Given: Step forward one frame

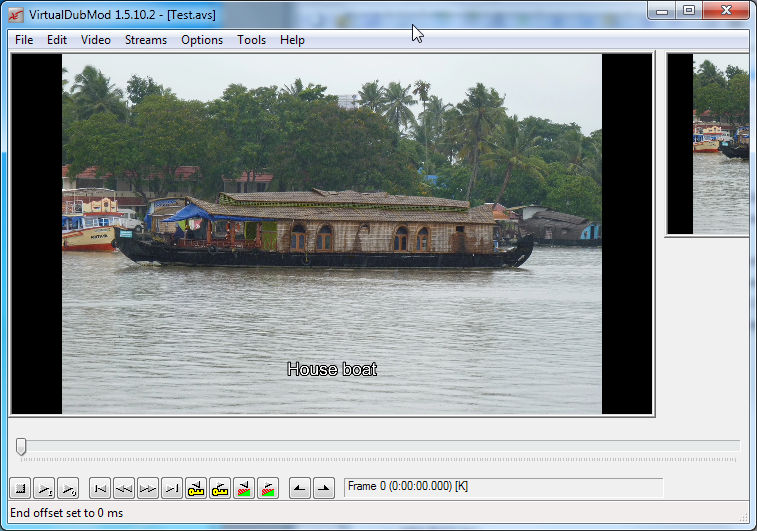Looking at the screenshot, I should pyautogui.click(x=148, y=489).
